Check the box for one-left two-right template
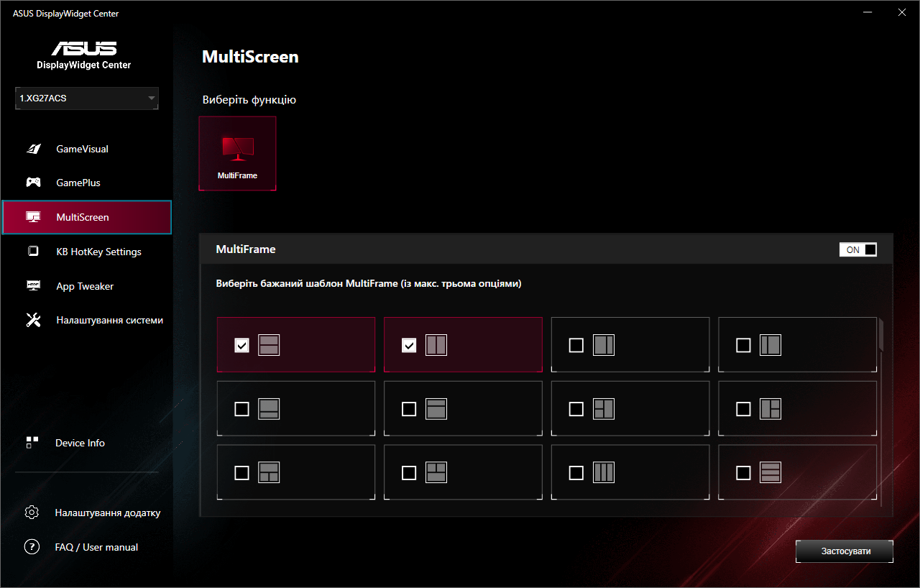Screen dimensions: 920x588 743,409
